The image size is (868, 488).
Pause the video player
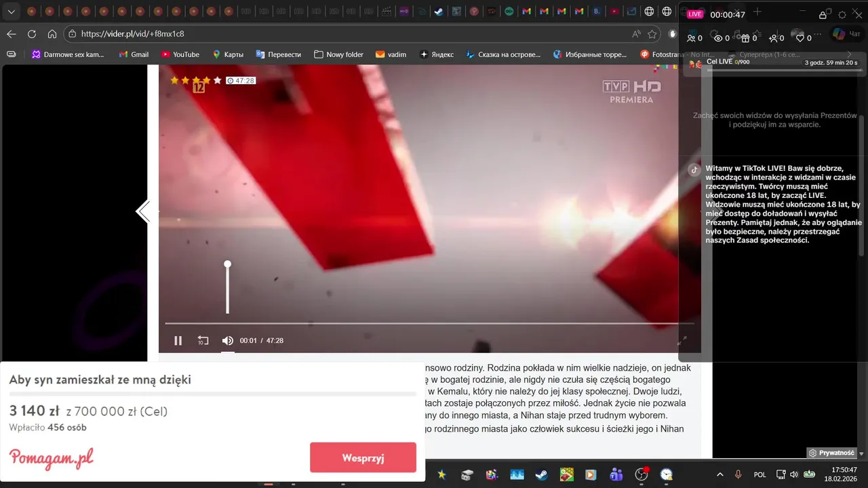tap(178, 341)
